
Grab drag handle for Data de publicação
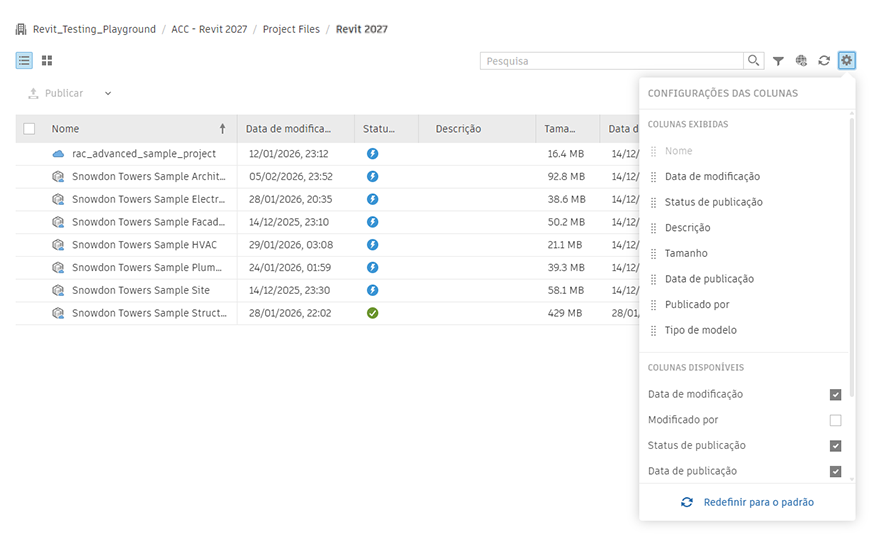pos(653,279)
